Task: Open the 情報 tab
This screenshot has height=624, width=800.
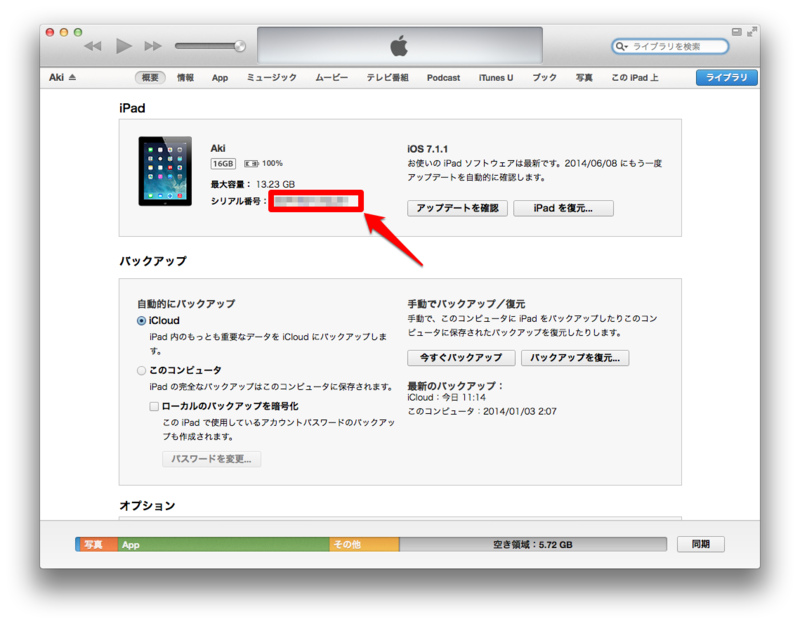Action: [185, 78]
